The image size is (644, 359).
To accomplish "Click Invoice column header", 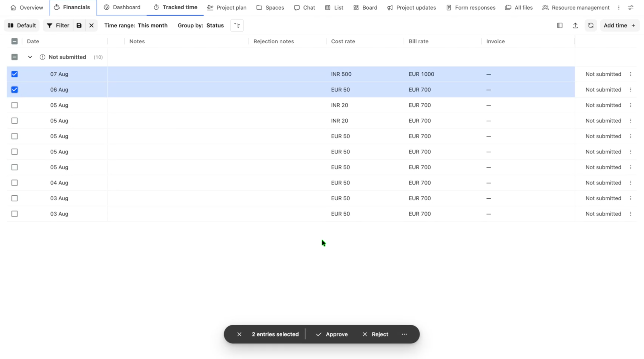I will point(495,41).
